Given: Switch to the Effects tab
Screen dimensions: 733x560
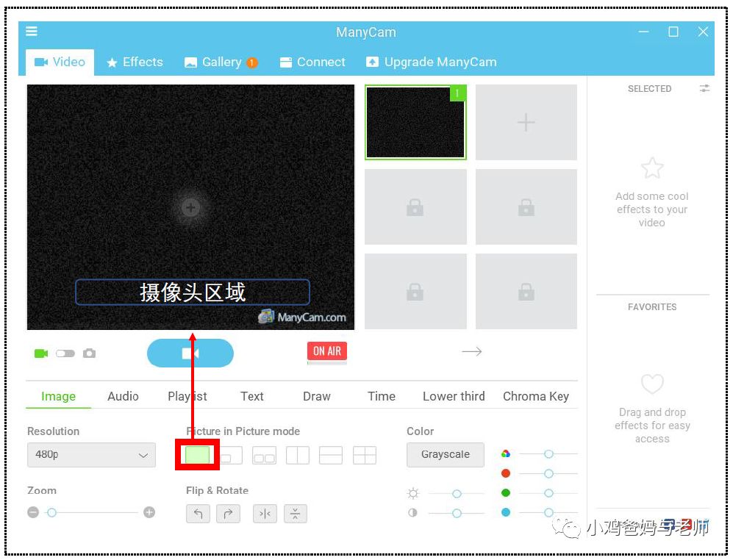Looking at the screenshot, I should click(135, 62).
